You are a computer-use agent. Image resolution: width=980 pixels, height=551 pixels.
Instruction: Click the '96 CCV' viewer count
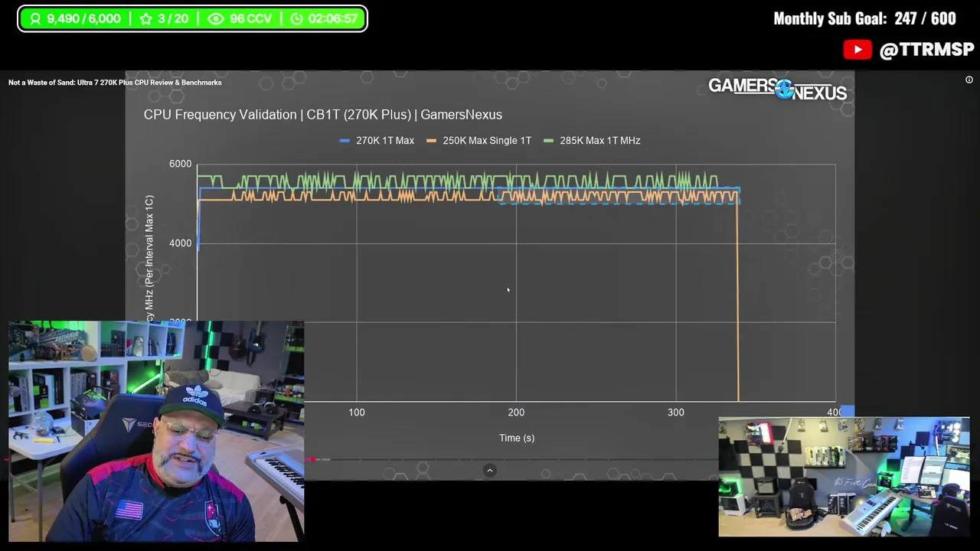click(250, 18)
